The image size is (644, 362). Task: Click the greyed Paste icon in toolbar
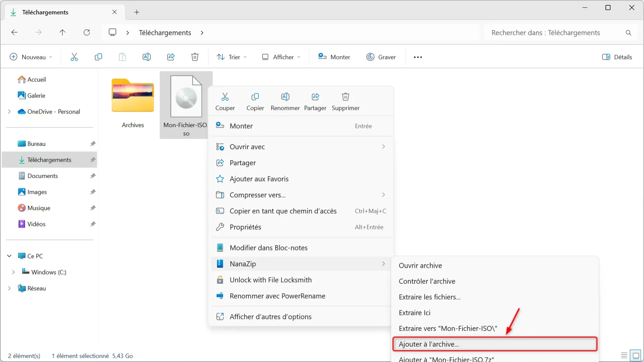122,57
